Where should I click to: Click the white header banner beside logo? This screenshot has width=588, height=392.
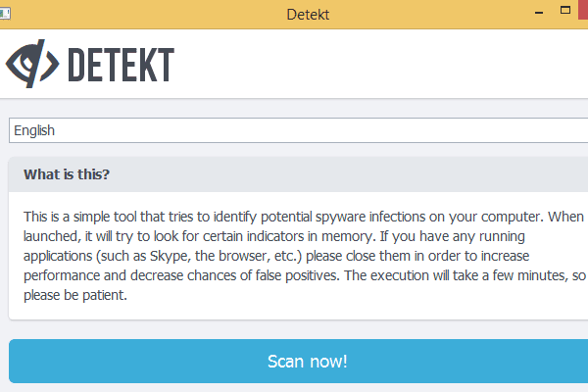(x=392, y=64)
